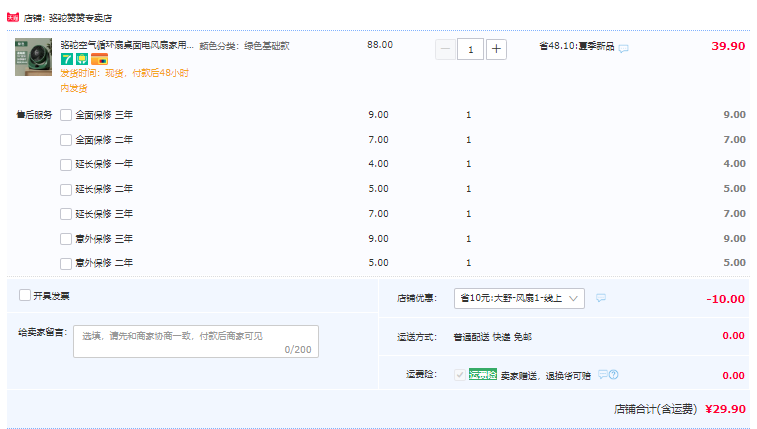Click the question mark help icon for 运费险
Image resolution: width=757 pixels, height=429 pixels.
614,374
